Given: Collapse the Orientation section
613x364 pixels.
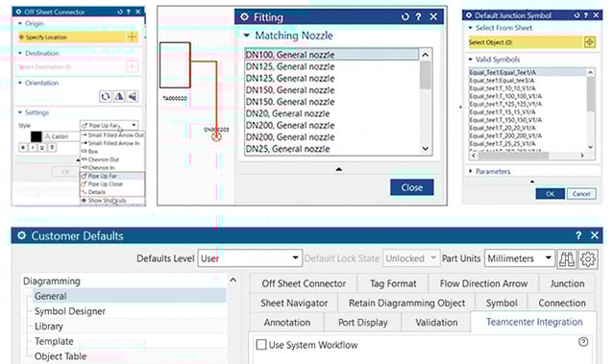Looking at the screenshot, I should coord(20,83).
